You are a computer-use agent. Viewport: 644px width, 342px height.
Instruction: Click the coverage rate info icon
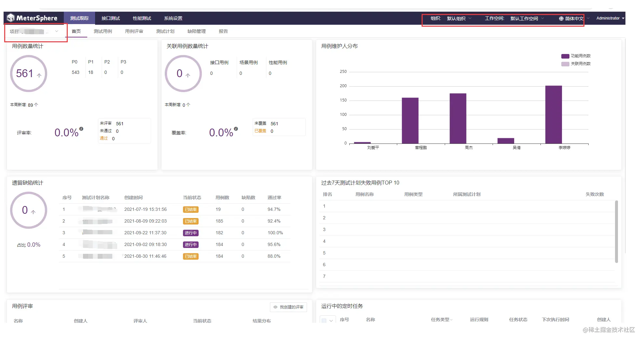(236, 129)
